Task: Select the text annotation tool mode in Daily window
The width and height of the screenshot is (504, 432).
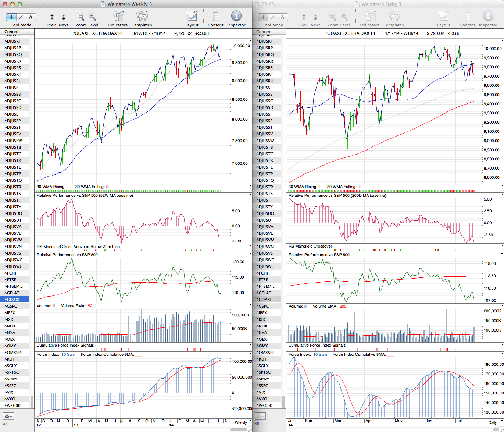Action: point(283,17)
